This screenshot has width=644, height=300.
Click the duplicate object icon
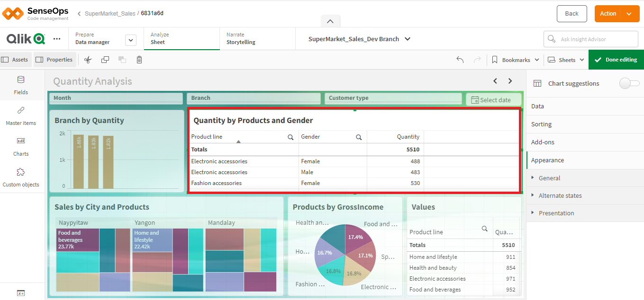pos(105,60)
